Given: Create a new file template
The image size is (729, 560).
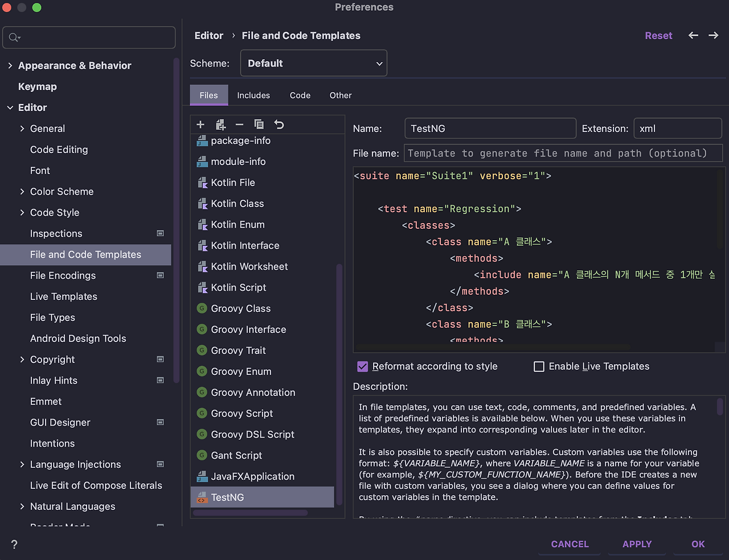Looking at the screenshot, I should point(200,124).
